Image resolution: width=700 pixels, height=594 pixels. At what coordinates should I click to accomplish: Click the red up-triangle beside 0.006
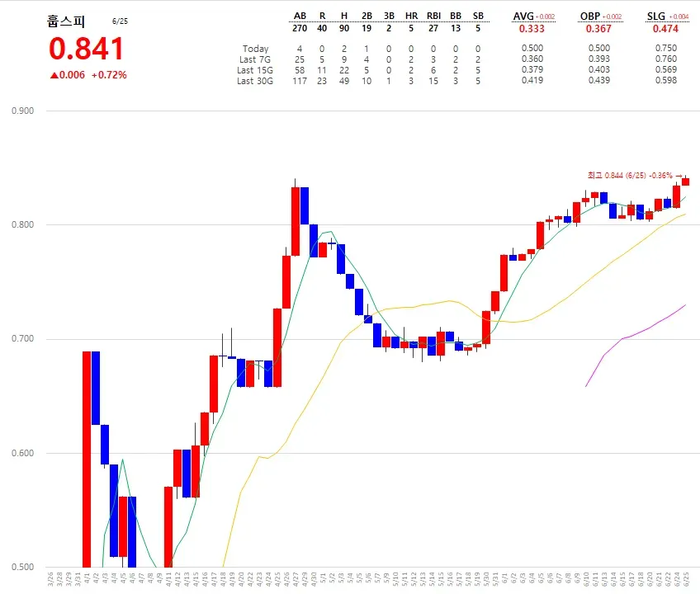54,75
